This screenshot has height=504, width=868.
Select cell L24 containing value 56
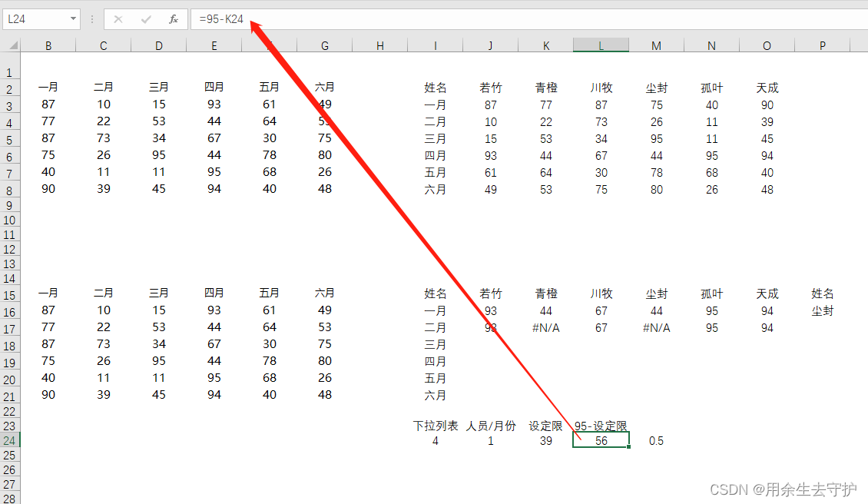point(601,440)
